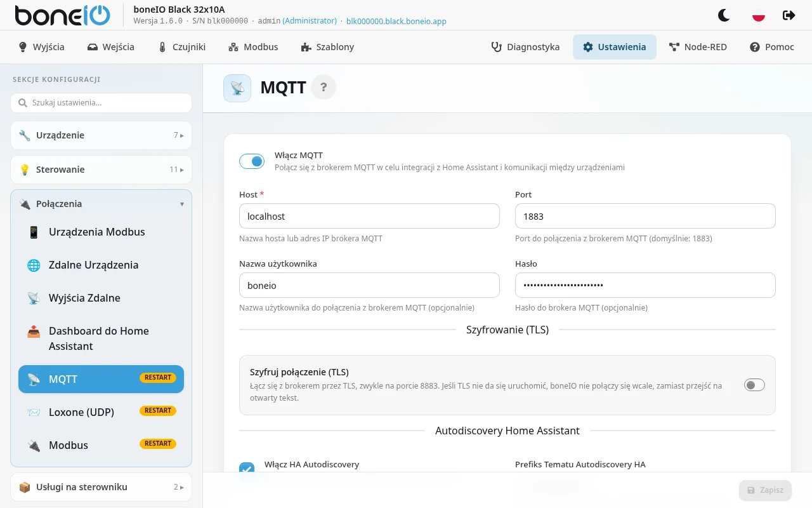Click the MQTT satellite dish header icon

[237, 88]
